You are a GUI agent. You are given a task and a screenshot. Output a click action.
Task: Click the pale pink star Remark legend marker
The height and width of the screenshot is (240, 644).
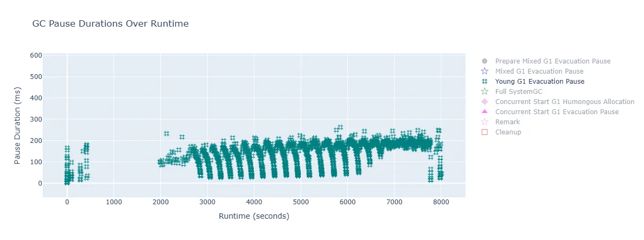click(485, 122)
